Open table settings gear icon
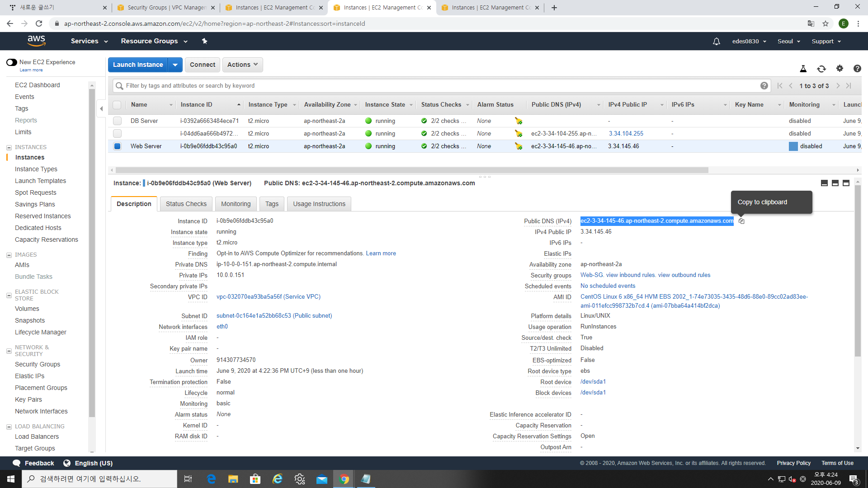Viewport: 868px width, 488px height. pyautogui.click(x=840, y=68)
